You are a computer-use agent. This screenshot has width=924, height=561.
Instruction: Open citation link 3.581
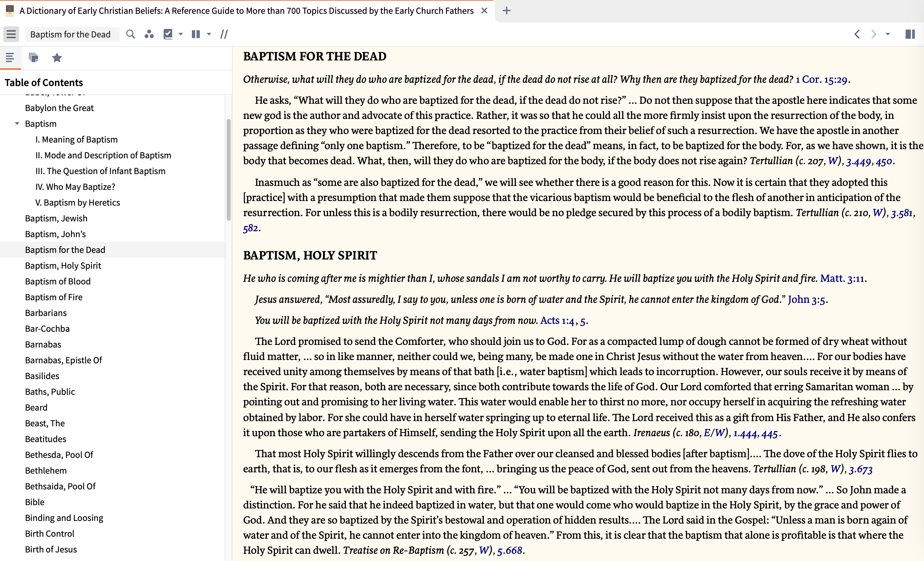(x=902, y=213)
